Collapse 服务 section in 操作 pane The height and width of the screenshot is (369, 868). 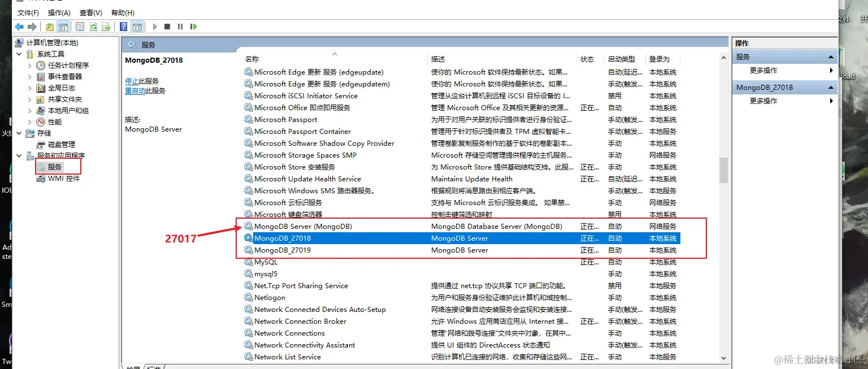(x=831, y=57)
